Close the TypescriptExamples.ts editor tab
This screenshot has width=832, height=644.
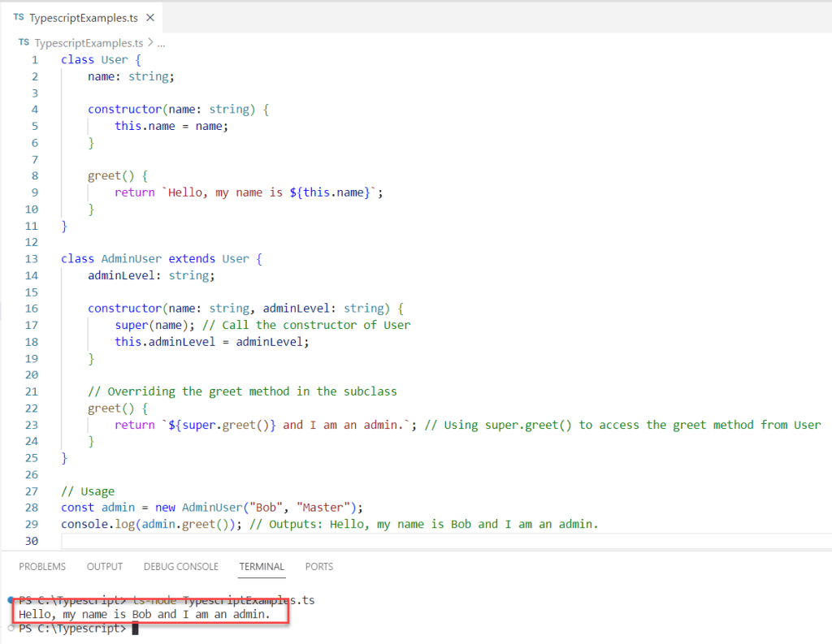tap(150, 18)
